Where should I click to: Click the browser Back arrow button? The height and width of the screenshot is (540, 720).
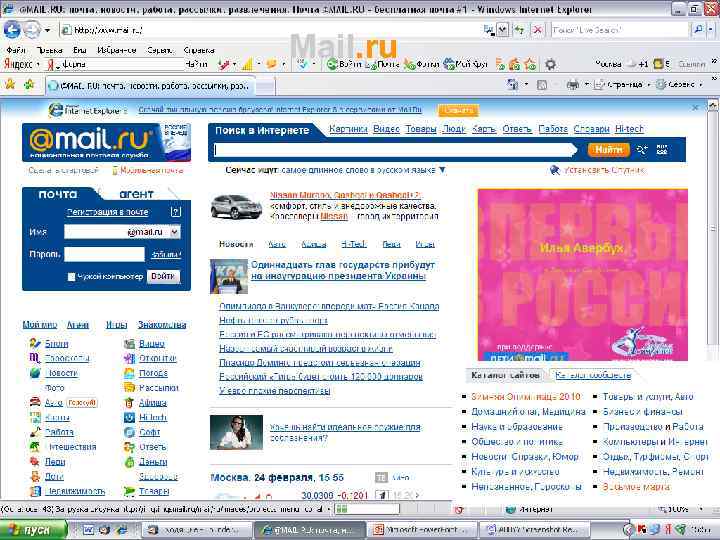point(12,30)
